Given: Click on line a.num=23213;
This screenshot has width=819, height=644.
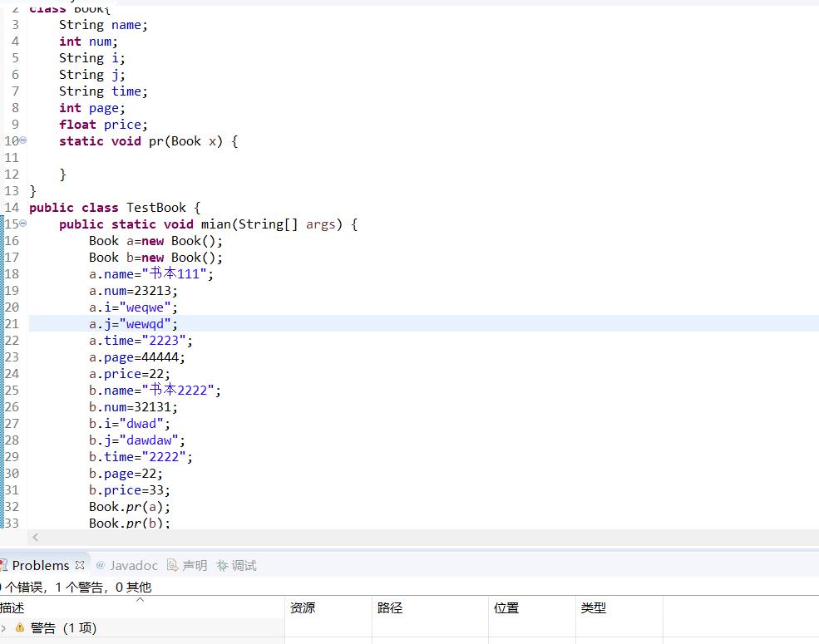Looking at the screenshot, I should tap(133, 291).
